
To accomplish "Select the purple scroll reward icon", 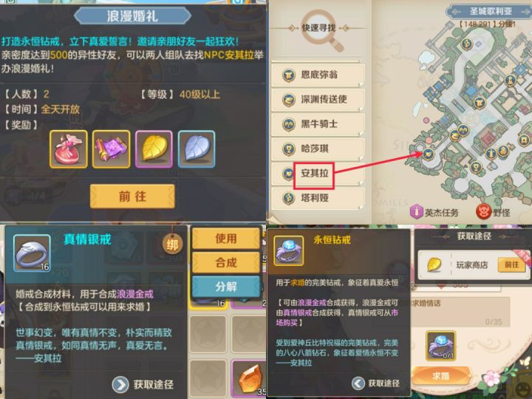I will 111,149.
